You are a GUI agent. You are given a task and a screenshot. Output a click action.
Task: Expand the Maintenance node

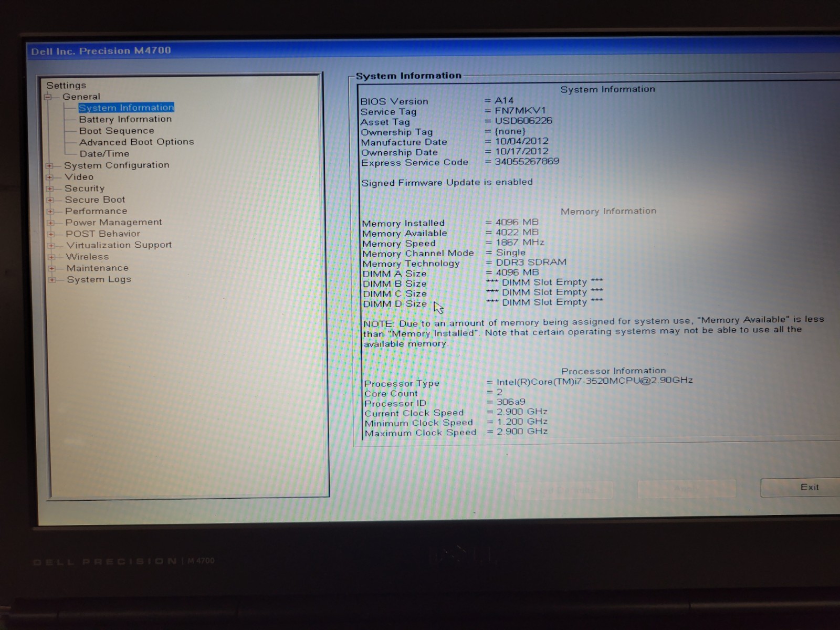point(51,268)
